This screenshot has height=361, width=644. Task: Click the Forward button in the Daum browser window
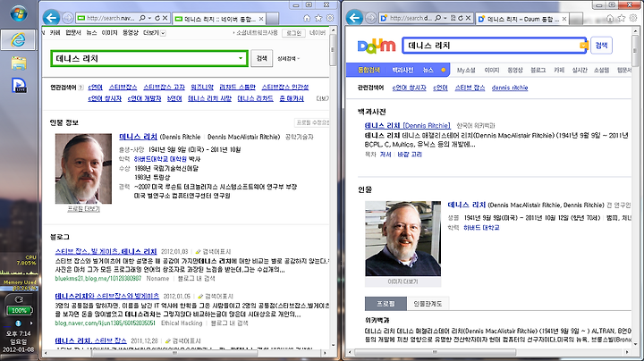click(371, 18)
